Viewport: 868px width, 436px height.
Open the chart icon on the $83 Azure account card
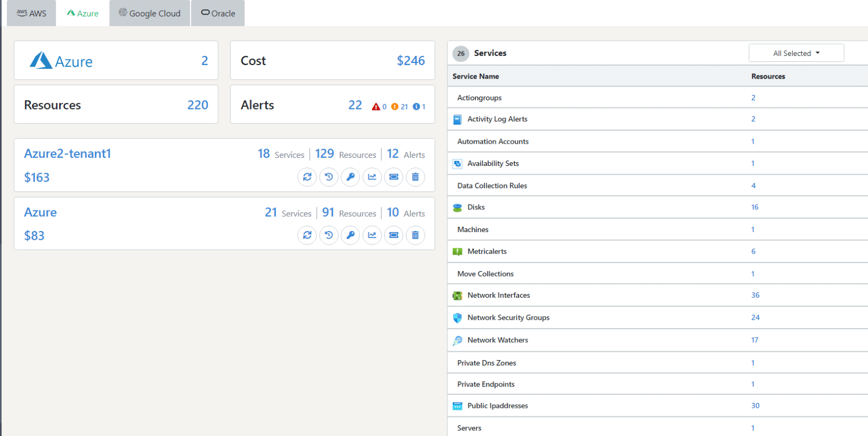(372, 235)
